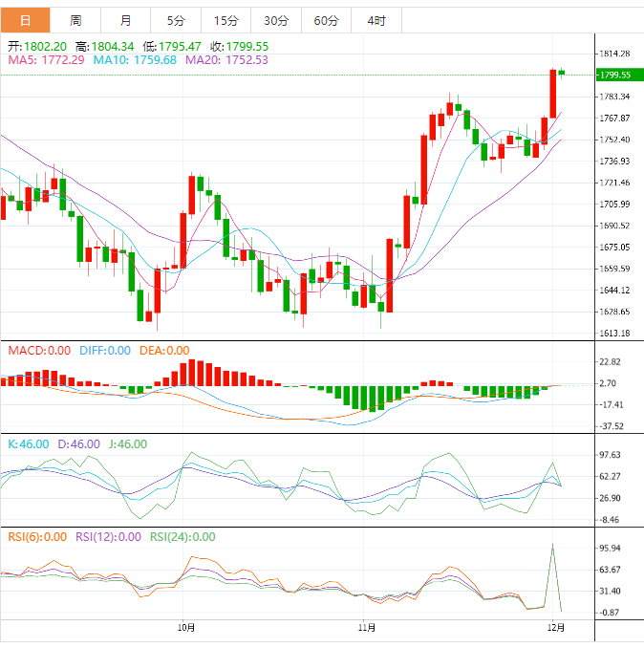The width and height of the screenshot is (644, 648).
Task: Click the 1675.05 price axis label
Action: pos(614,247)
